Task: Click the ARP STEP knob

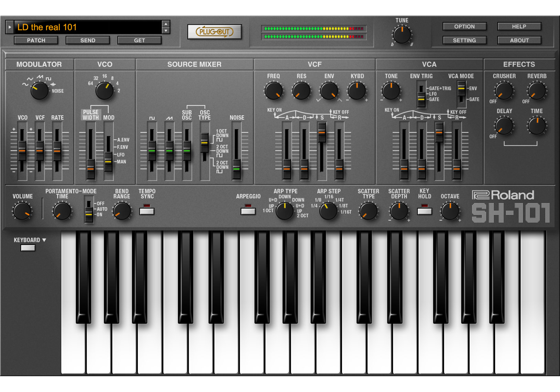Action: tap(328, 211)
